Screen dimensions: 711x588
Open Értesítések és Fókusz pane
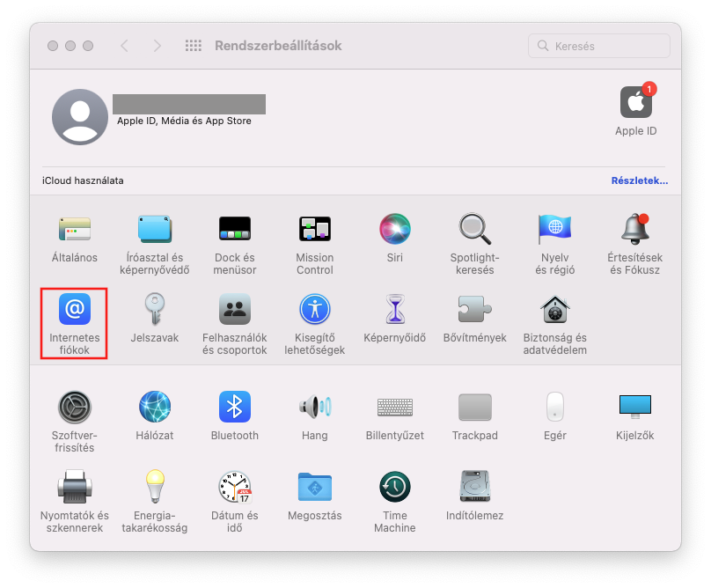pos(634,230)
